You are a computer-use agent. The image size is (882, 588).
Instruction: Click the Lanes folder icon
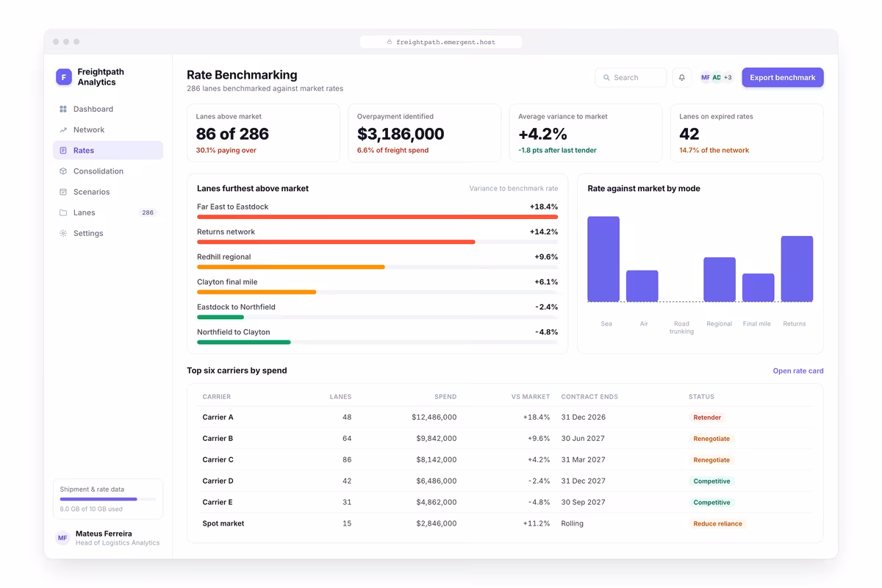[x=63, y=212]
